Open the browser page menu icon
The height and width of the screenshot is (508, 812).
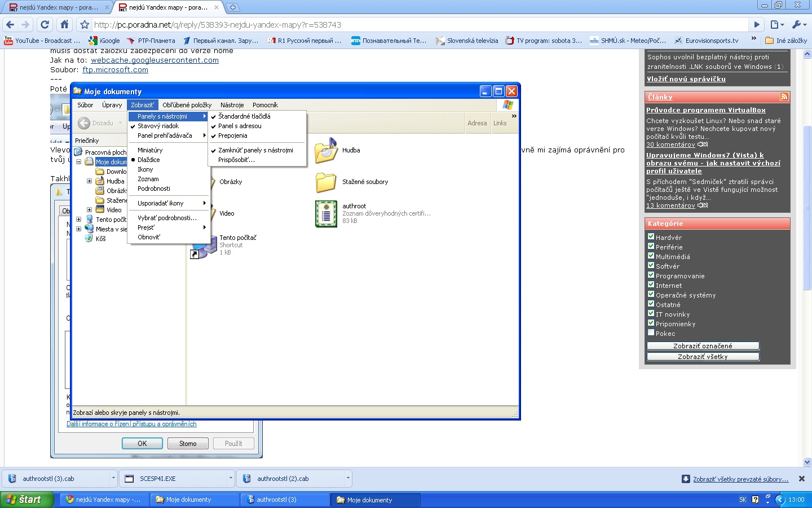click(x=777, y=25)
